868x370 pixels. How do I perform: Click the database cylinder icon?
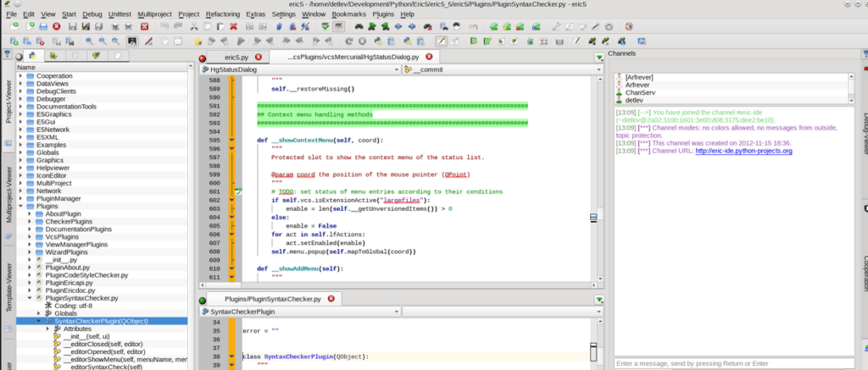pos(559,41)
